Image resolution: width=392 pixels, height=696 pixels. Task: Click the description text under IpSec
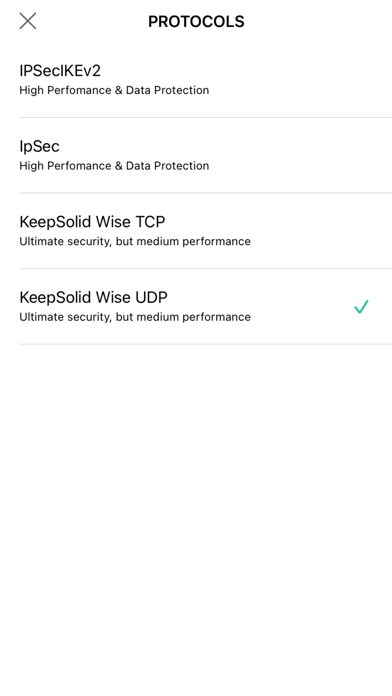114,166
